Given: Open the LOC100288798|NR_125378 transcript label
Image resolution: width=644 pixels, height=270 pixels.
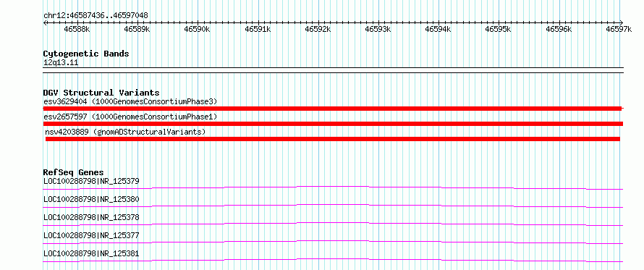Looking at the screenshot, I should tap(91, 217).
